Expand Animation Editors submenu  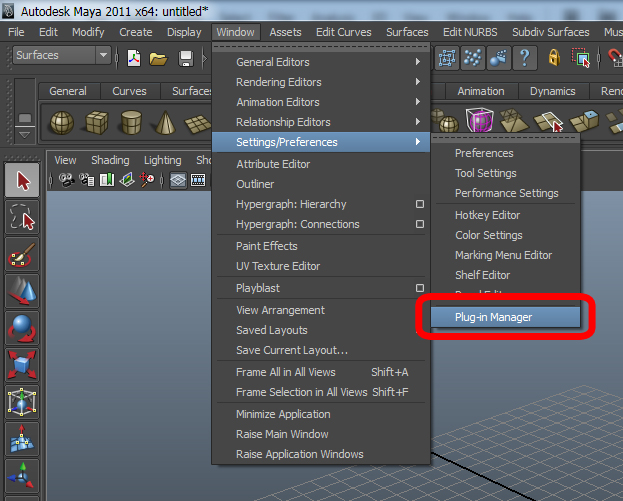pyautogui.click(x=321, y=102)
